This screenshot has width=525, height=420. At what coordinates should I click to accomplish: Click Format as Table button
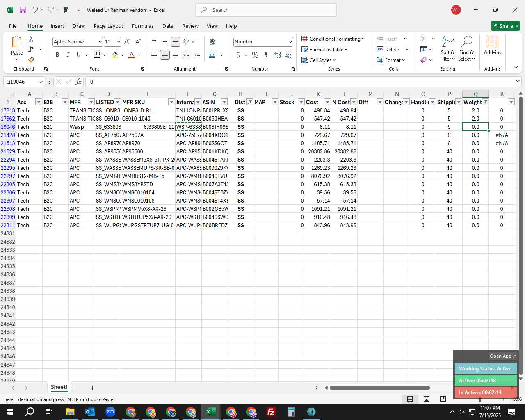pyautogui.click(x=324, y=49)
